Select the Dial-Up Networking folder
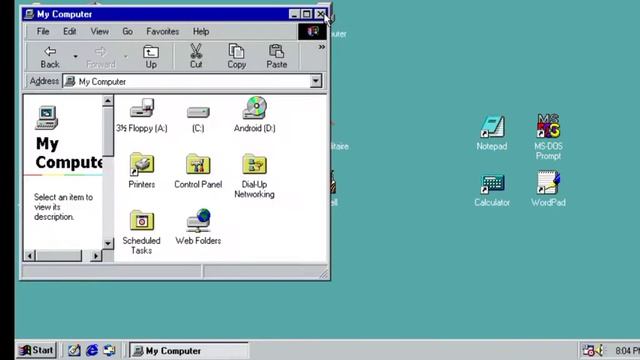 coord(254,176)
